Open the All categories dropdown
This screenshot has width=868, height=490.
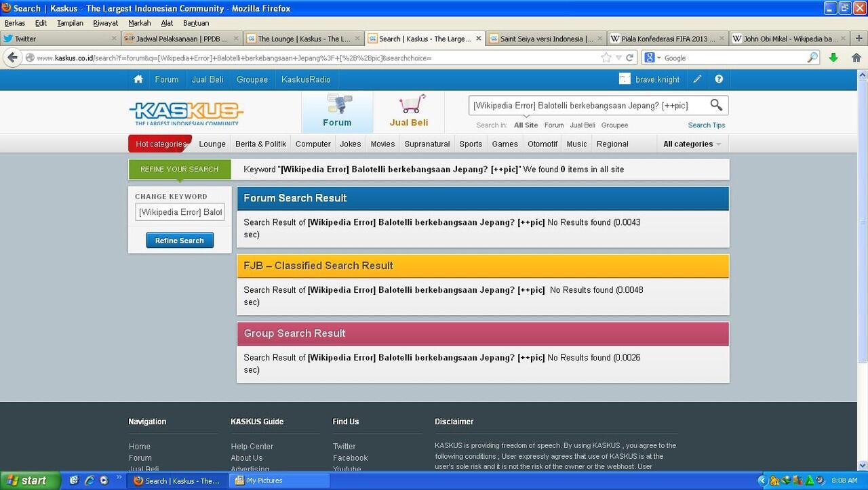(x=692, y=144)
